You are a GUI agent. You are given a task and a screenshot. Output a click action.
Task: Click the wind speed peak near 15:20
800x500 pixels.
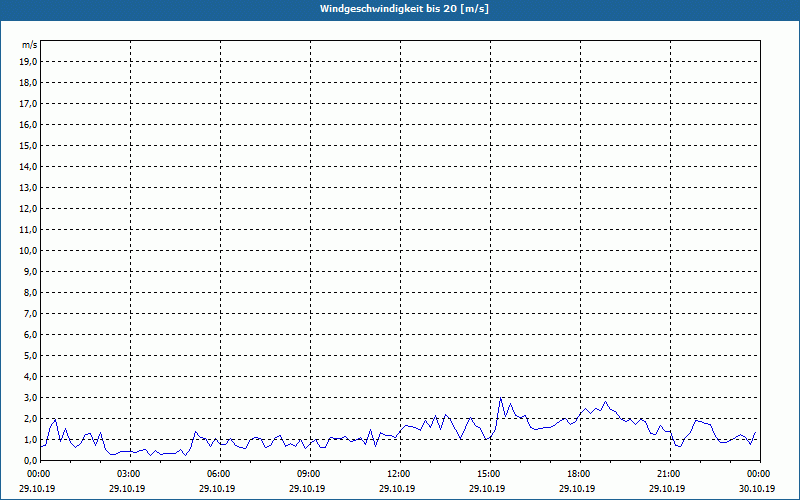(501, 398)
